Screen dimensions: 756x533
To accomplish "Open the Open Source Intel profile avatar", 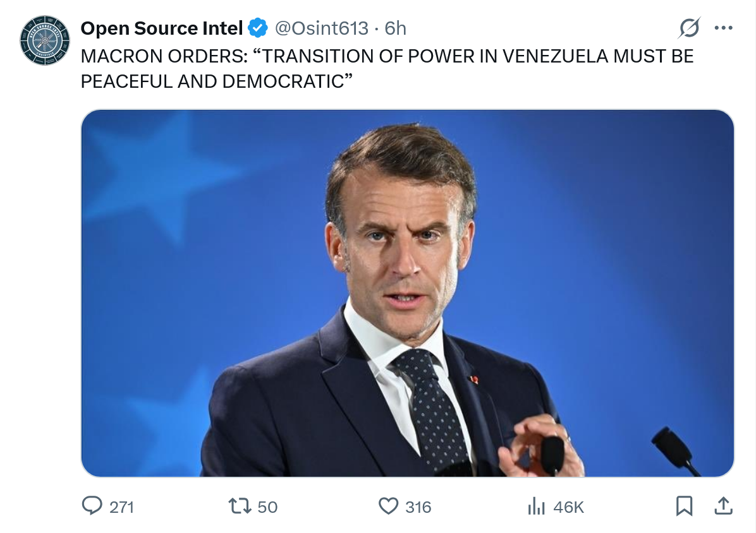I will pyautogui.click(x=44, y=40).
